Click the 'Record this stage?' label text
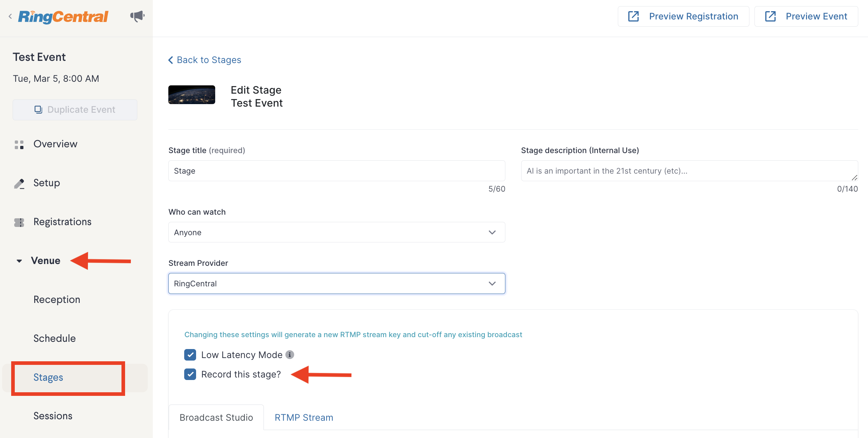This screenshot has width=868, height=438. coord(241,374)
